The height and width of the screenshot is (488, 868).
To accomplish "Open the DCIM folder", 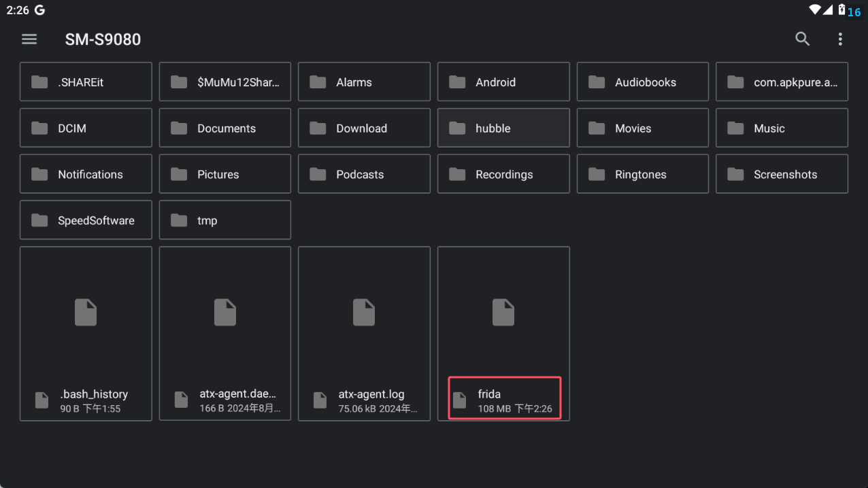I will click(86, 128).
